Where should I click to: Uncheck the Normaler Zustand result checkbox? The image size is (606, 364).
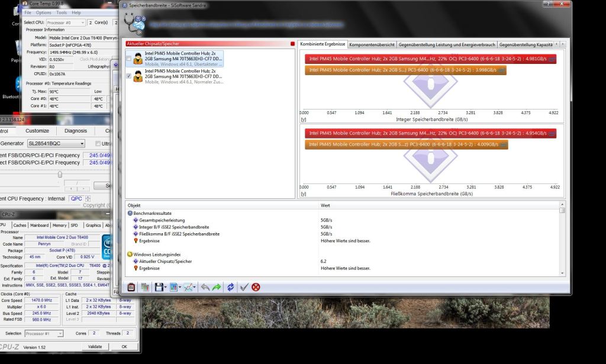(128, 76)
